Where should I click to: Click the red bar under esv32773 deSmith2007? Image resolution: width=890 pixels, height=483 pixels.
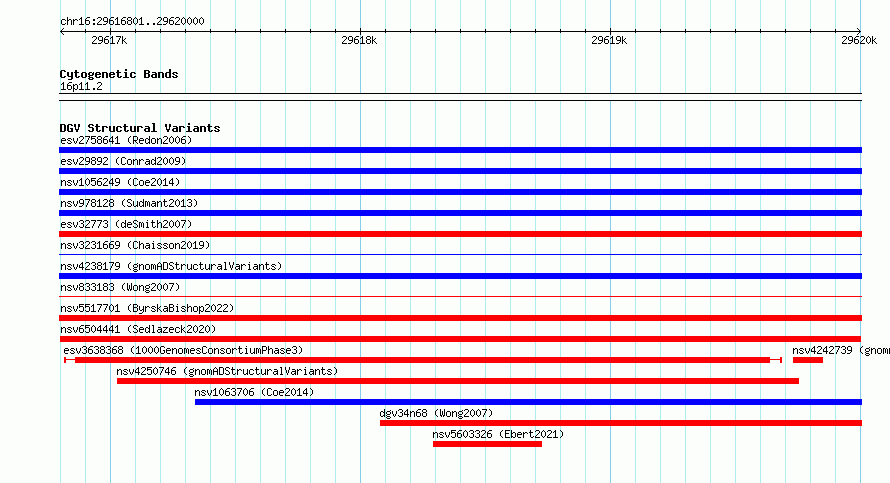point(460,234)
